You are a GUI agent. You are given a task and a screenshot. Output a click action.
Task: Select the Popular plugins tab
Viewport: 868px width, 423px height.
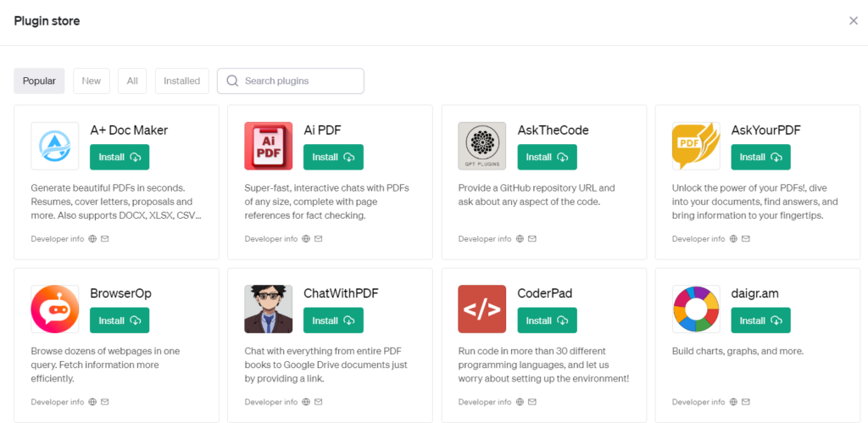tap(39, 81)
